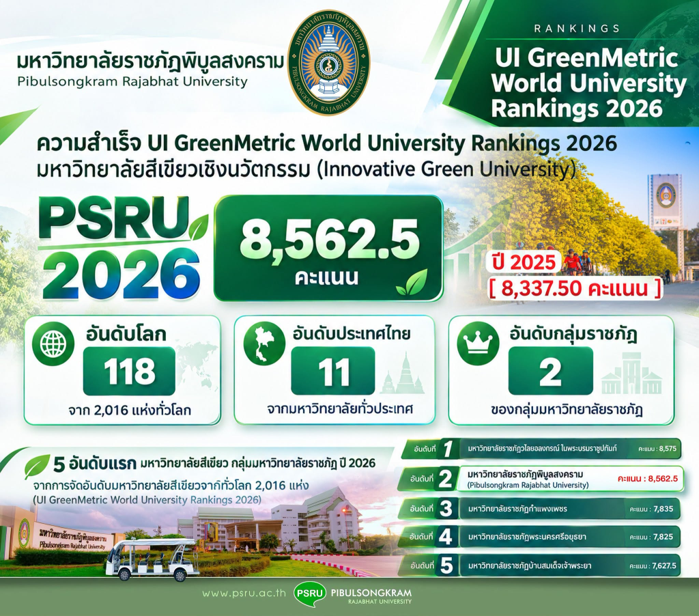Click the globe icon beside อันดับโลก

pos(53,343)
